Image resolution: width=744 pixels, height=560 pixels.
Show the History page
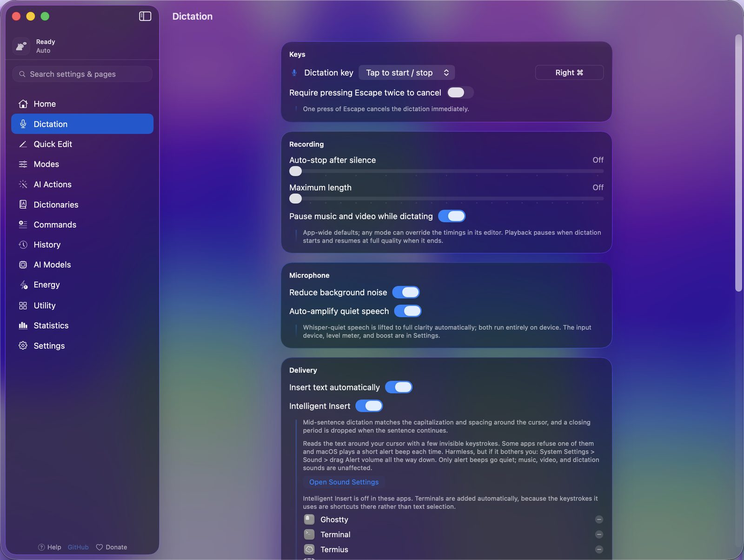(x=82, y=245)
